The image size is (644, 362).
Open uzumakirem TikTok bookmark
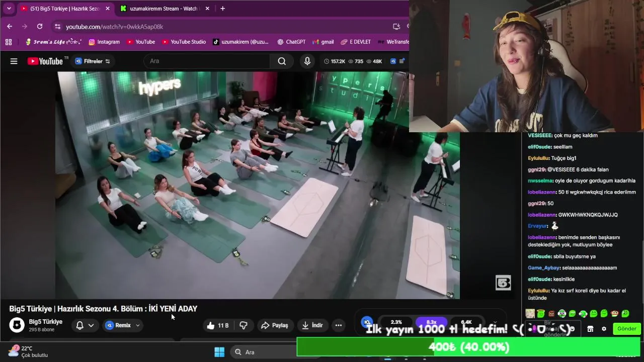click(240, 42)
